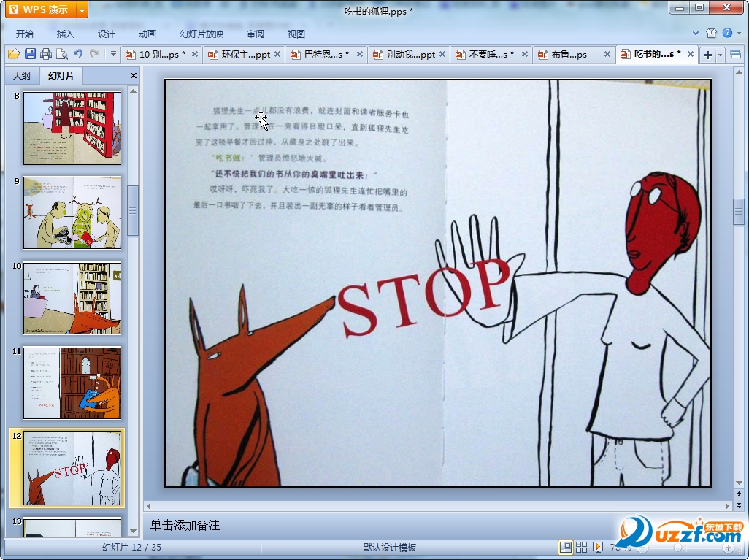This screenshot has height=560, width=749.
Task: Undo the last action
Action: pyautogui.click(x=78, y=54)
